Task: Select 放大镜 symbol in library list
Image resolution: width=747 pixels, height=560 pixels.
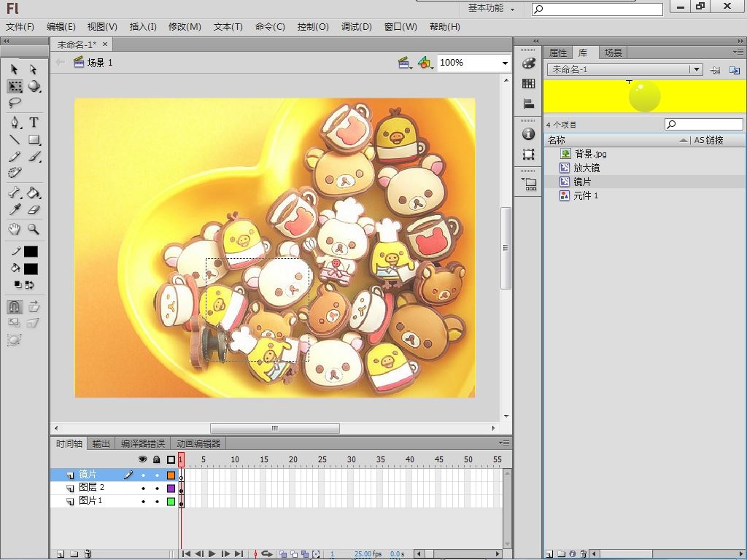Action: [587, 168]
